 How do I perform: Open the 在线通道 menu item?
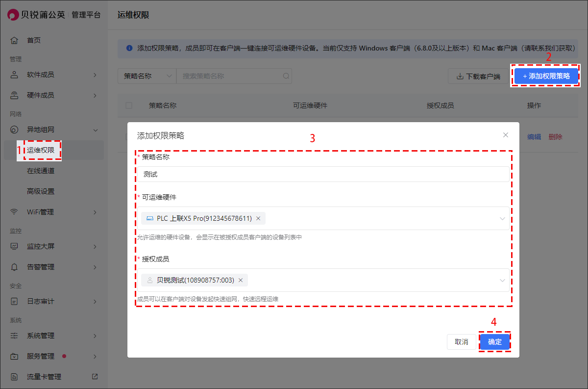tap(41, 171)
